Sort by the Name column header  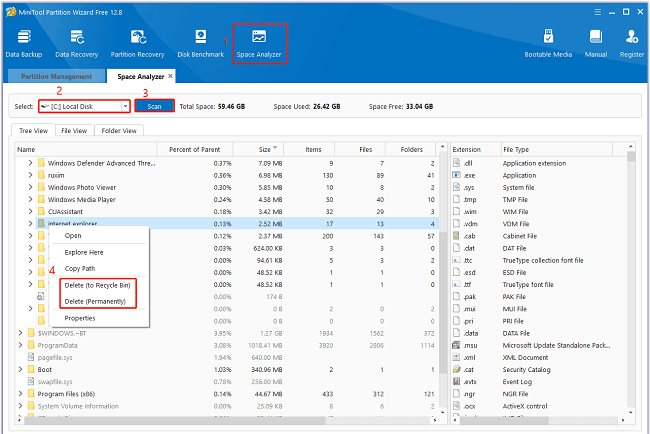coord(86,149)
